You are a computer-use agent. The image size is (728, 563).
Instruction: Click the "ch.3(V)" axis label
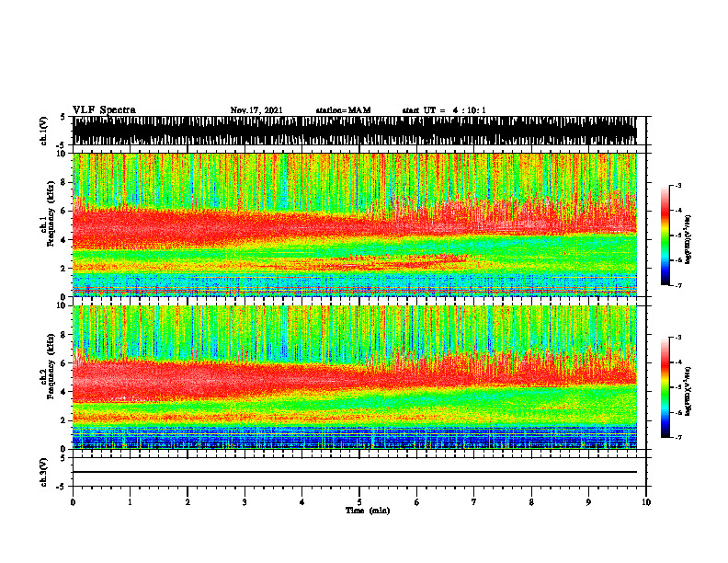pyautogui.click(x=44, y=472)
